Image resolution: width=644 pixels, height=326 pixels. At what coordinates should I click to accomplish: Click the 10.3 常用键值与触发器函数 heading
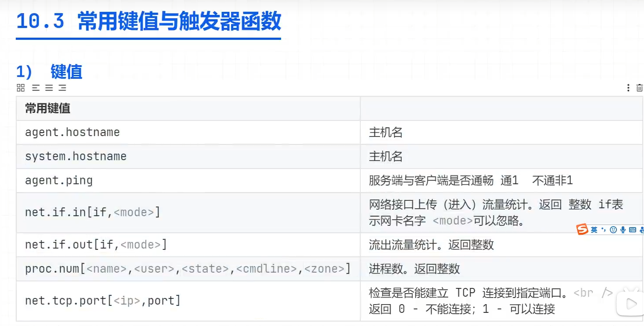tap(148, 21)
